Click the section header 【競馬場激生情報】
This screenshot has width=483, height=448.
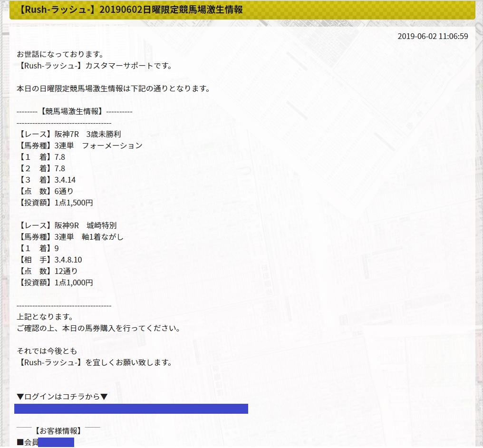pyautogui.click(x=71, y=111)
